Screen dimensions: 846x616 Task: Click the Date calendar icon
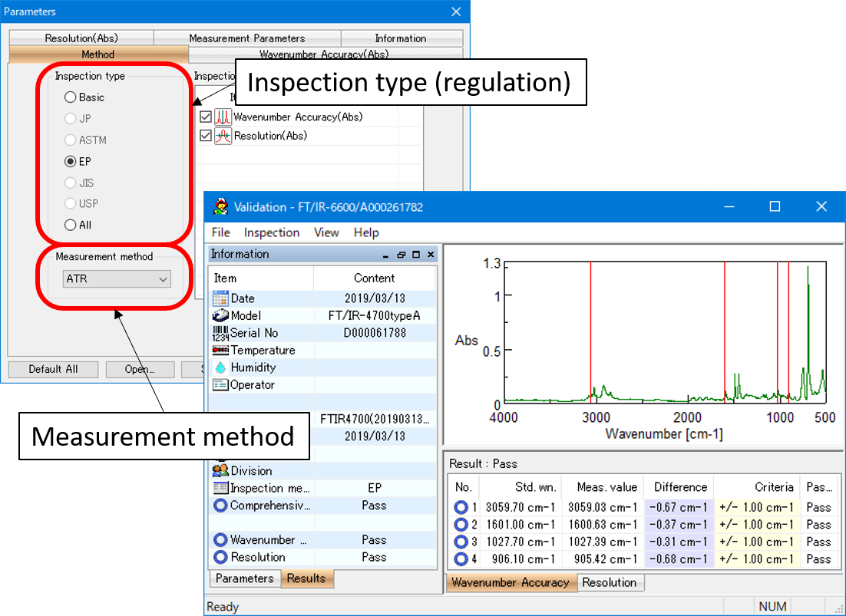click(x=220, y=298)
